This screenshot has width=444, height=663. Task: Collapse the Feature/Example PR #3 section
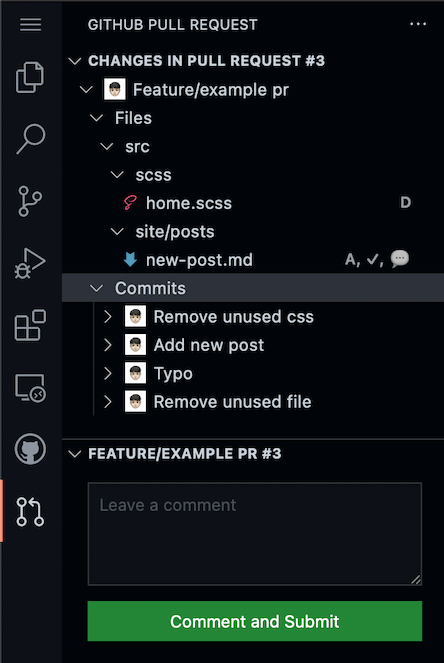pyautogui.click(x=75, y=454)
